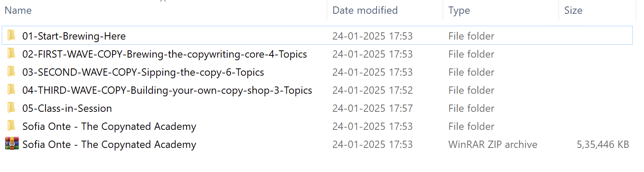The image size is (644, 172).
Task: Select the 05-Class-in-Session folder name
Action: [67, 108]
